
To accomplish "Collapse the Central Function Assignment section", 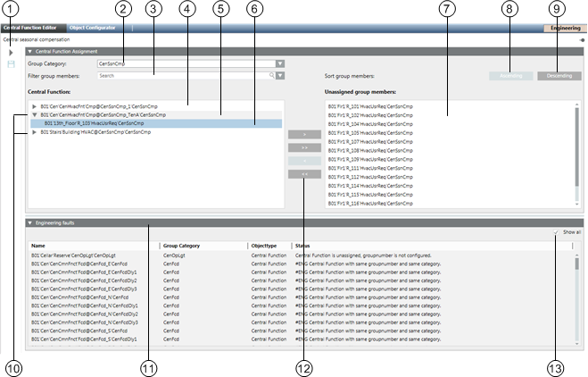I will 29,52.
